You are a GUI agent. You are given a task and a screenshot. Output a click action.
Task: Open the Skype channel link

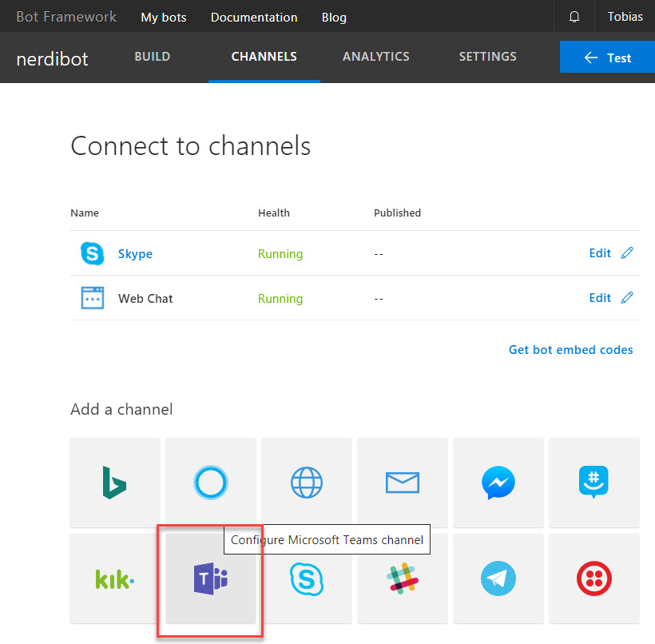[x=135, y=253]
